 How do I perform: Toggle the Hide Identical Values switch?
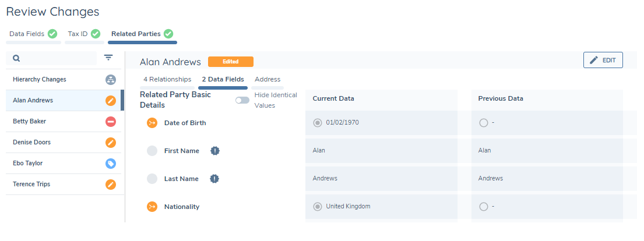pos(242,100)
